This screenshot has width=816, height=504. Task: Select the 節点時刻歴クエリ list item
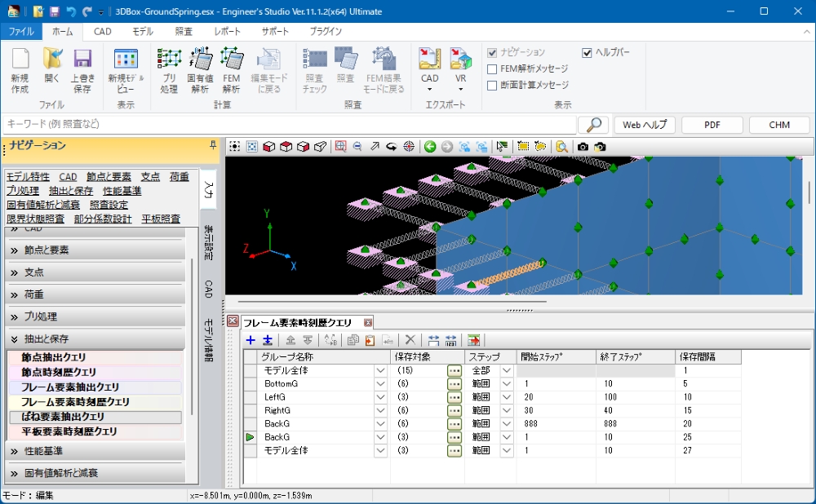[x=95, y=373]
